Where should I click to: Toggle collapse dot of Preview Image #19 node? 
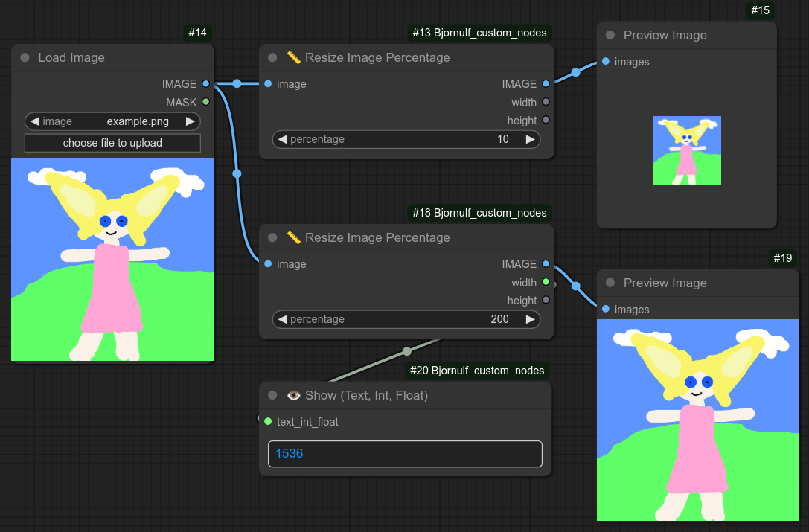[x=610, y=283]
